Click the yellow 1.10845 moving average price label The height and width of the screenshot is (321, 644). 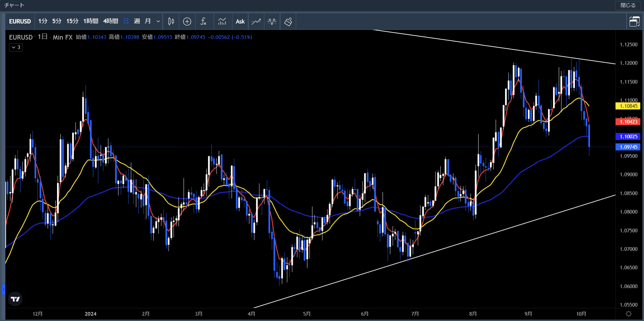click(x=628, y=106)
